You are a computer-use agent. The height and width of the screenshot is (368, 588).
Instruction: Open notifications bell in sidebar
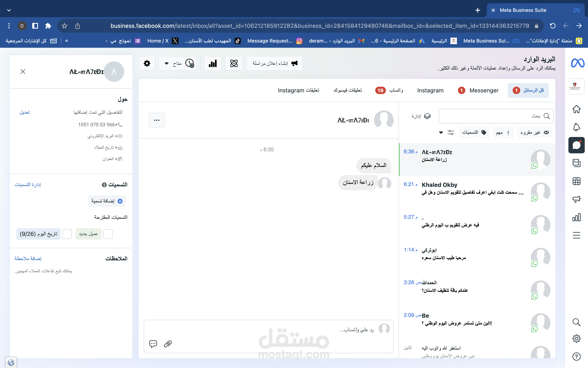[x=576, y=127]
